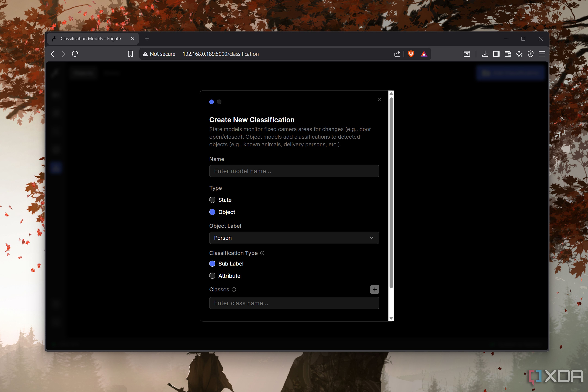Open the Object Label Person dropdown
Image resolution: width=588 pixels, height=392 pixels.
click(x=294, y=238)
